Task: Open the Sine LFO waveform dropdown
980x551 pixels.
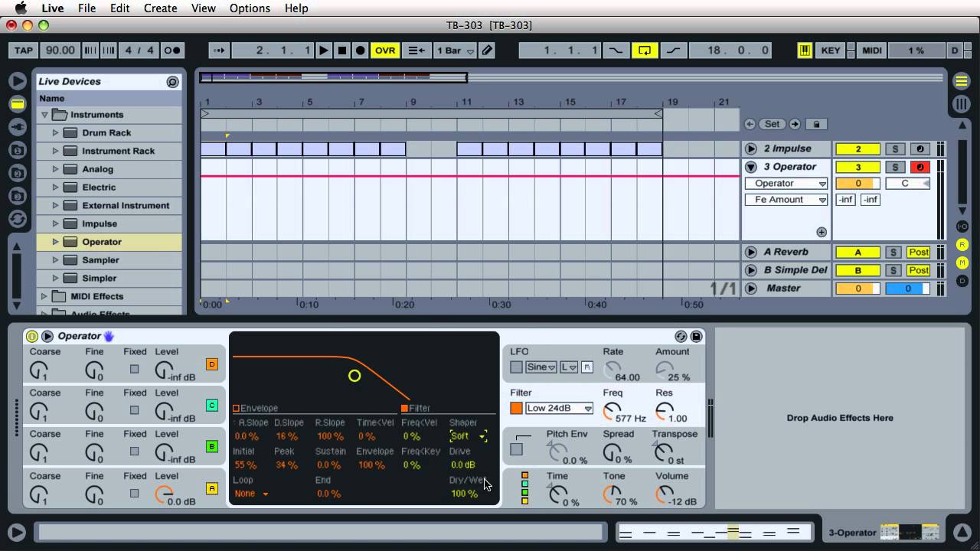Action: pos(541,367)
